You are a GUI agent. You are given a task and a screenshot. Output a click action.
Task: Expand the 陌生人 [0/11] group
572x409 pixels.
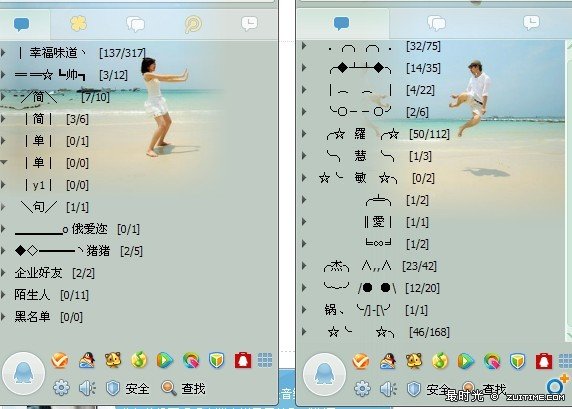tap(3, 294)
